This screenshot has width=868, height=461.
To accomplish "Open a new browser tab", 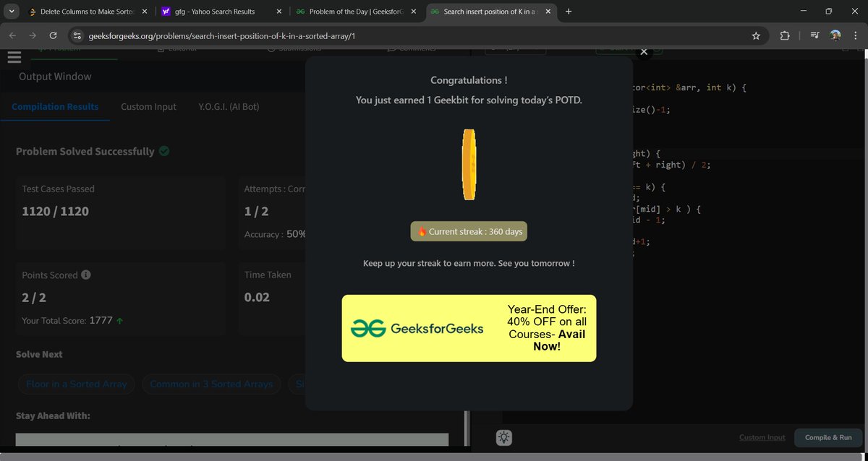I will pyautogui.click(x=569, y=12).
